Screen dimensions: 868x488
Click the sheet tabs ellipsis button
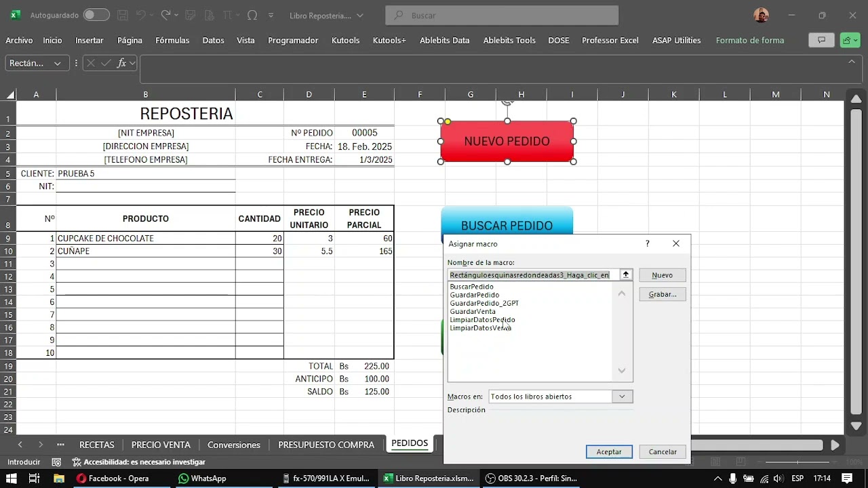click(60, 445)
